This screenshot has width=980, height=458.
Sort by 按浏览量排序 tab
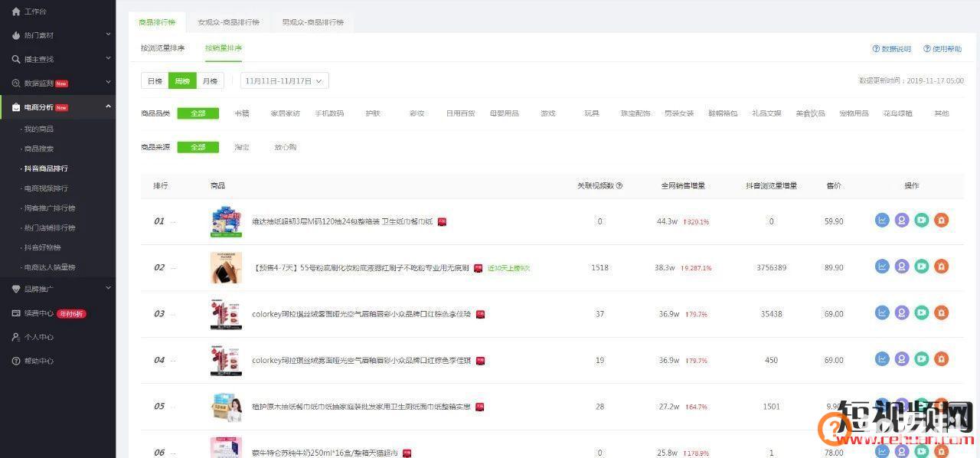pyautogui.click(x=162, y=48)
